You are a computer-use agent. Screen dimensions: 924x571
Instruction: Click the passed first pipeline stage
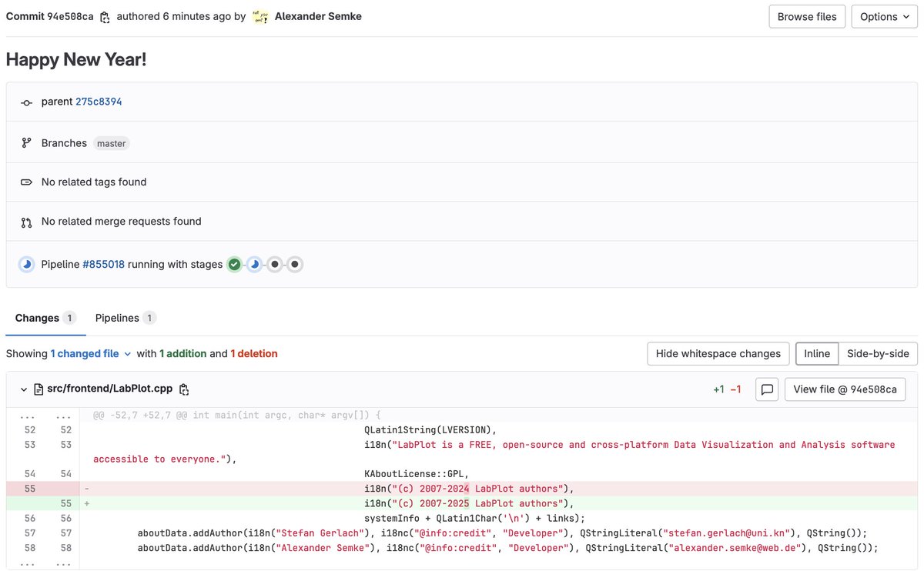point(235,265)
